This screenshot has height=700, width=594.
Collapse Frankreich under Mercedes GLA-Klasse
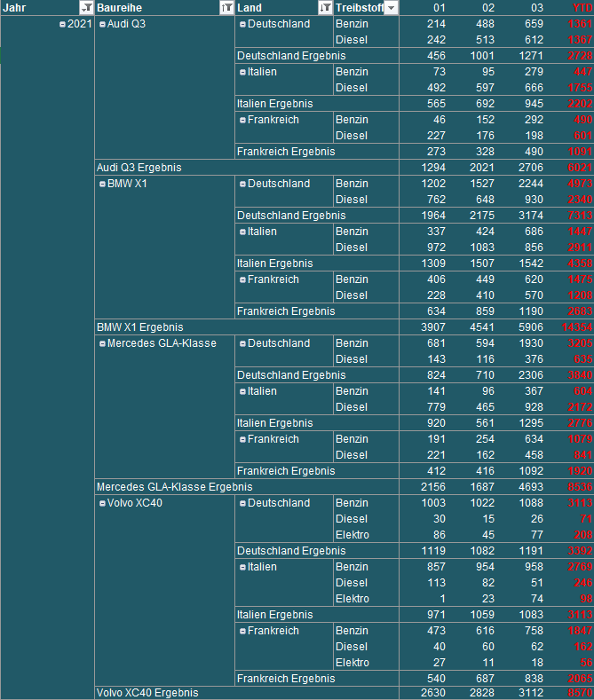click(242, 440)
